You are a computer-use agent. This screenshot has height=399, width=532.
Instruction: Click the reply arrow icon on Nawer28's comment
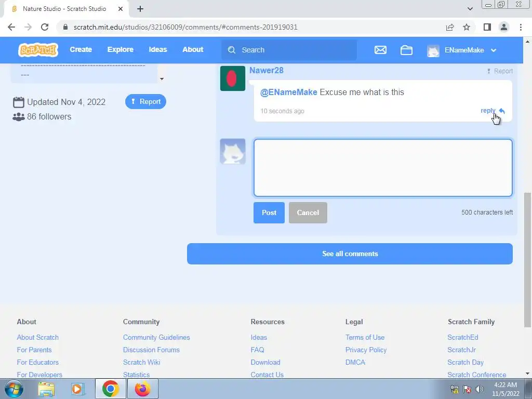click(502, 111)
